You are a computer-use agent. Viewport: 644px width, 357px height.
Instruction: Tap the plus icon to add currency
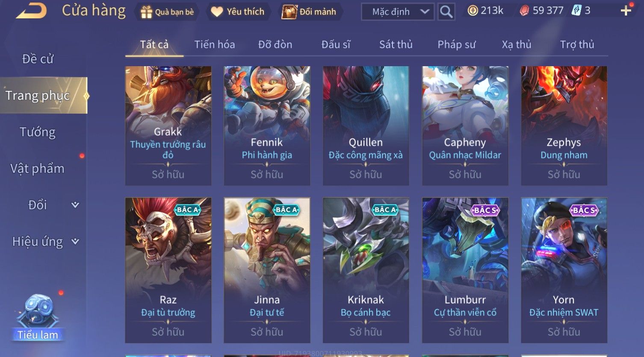[x=626, y=11]
